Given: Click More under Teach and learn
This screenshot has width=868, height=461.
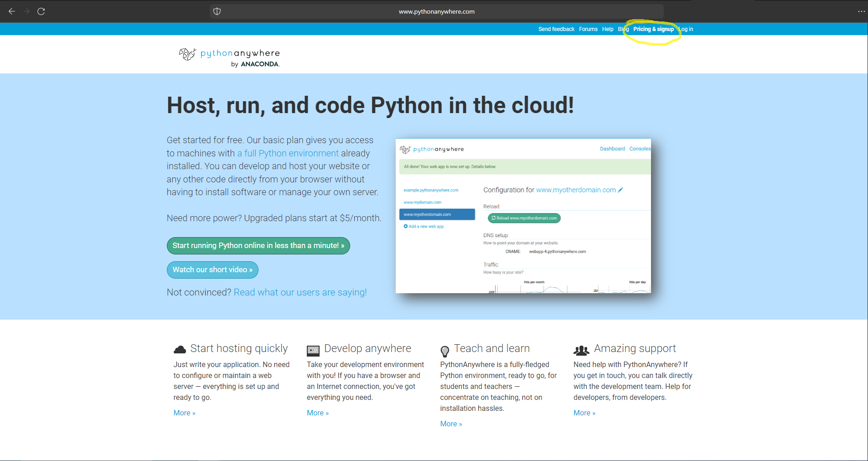Looking at the screenshot, I should tap(451, 424).
